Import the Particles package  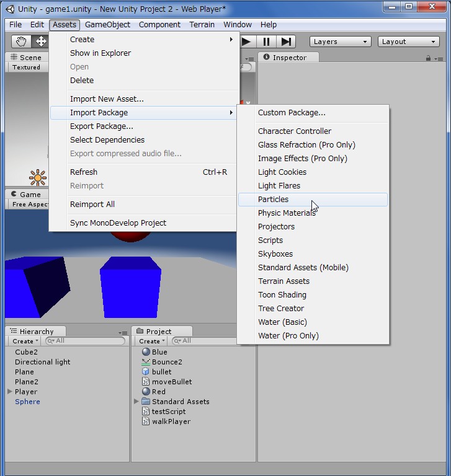pyautogui.click(x=313, y=200)
